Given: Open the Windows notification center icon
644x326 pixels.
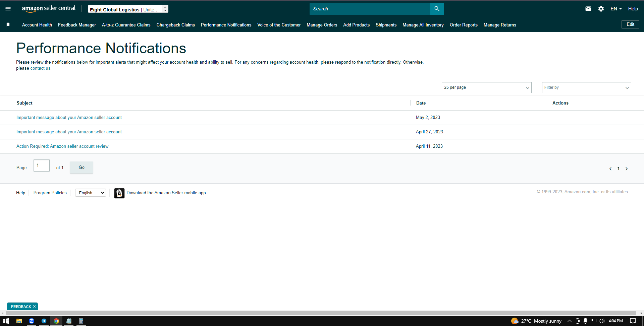Looking at the screenshot, I should click(633, 321).
